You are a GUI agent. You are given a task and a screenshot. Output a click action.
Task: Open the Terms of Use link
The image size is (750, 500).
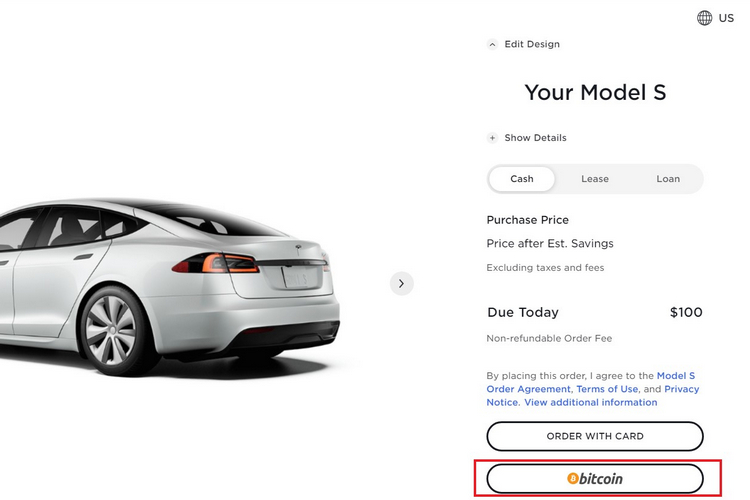pos(607,389)
